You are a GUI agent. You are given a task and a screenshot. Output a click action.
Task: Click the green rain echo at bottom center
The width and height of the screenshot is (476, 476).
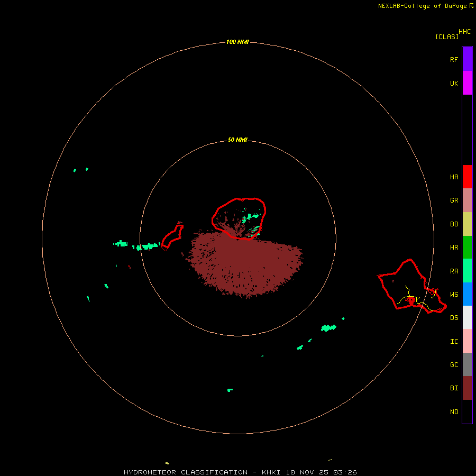230,390
